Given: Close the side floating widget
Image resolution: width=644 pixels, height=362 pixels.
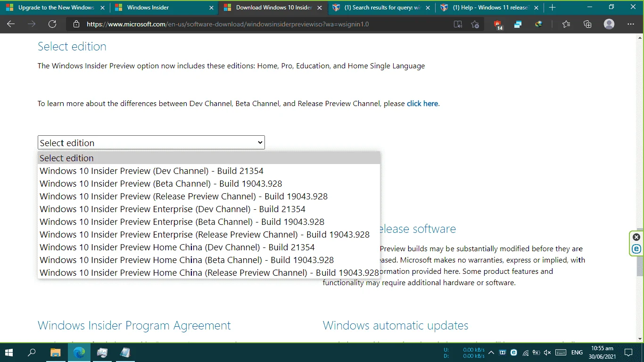Looking at the screenshot, I should [x=636, y=237].
